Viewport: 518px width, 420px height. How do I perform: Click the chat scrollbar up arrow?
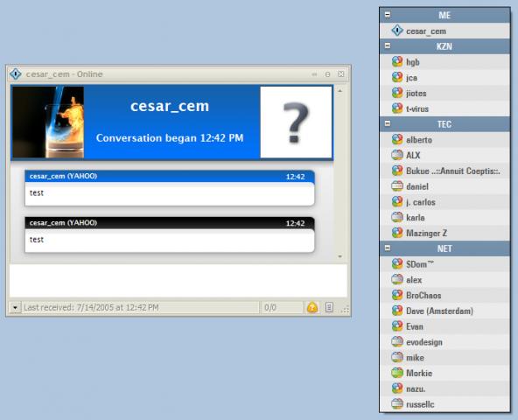click(x=339, y=90)
